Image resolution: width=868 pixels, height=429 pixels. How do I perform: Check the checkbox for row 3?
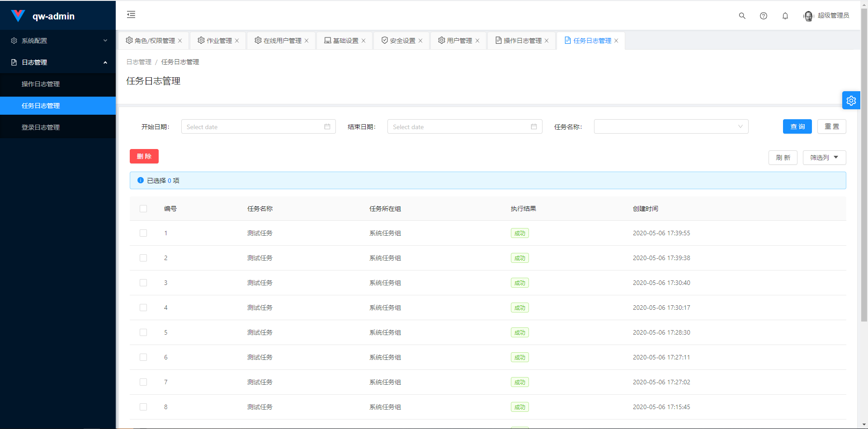tap(143, 283)
